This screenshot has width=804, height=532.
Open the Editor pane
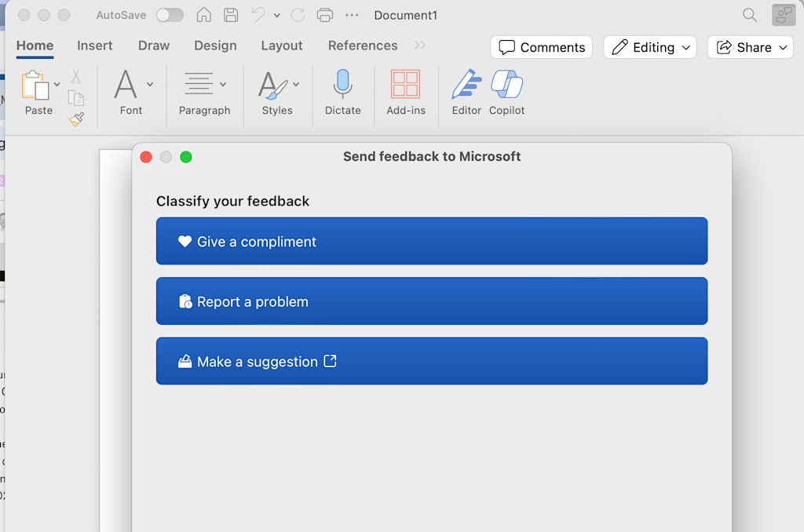click(x=466, y=92)
